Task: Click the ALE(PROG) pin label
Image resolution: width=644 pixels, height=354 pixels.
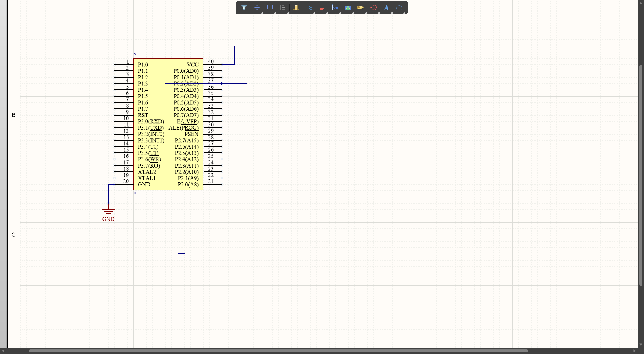Action: [183, 128]
